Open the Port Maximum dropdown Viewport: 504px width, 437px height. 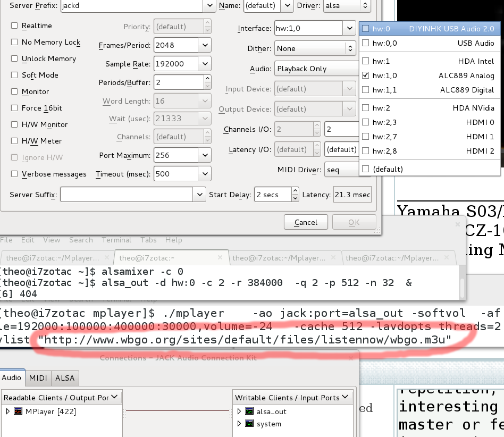tap(205, 155)
